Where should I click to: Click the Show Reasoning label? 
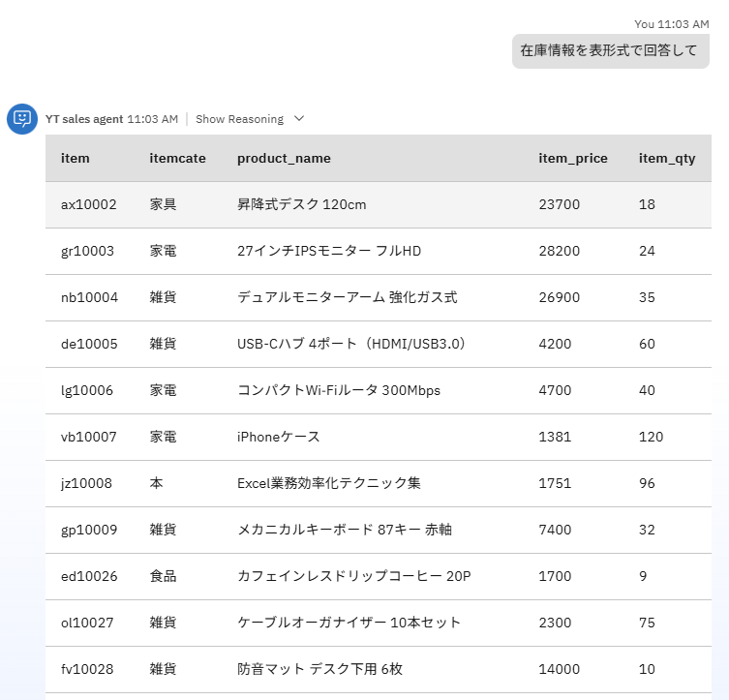(x=239, y=119)
